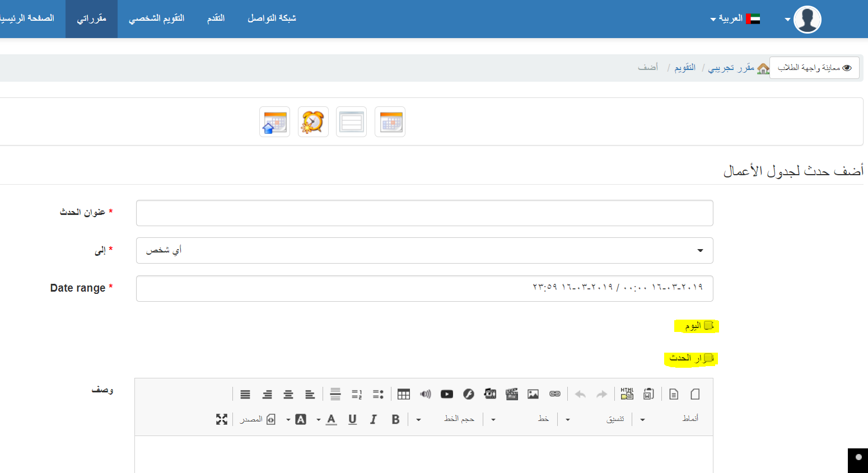Insert audio with speaker icon
The image size is (868, 473).
[426, 394]
